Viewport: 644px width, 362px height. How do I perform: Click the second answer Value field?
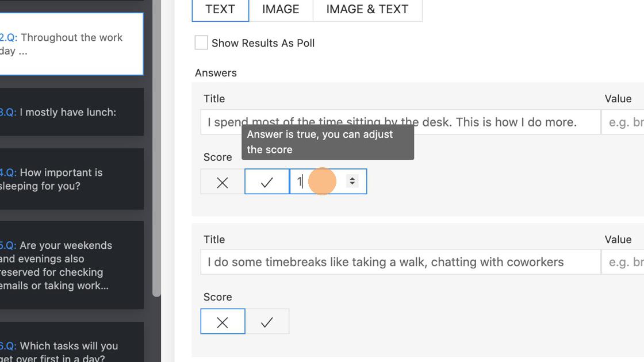[x=623, y=263]
